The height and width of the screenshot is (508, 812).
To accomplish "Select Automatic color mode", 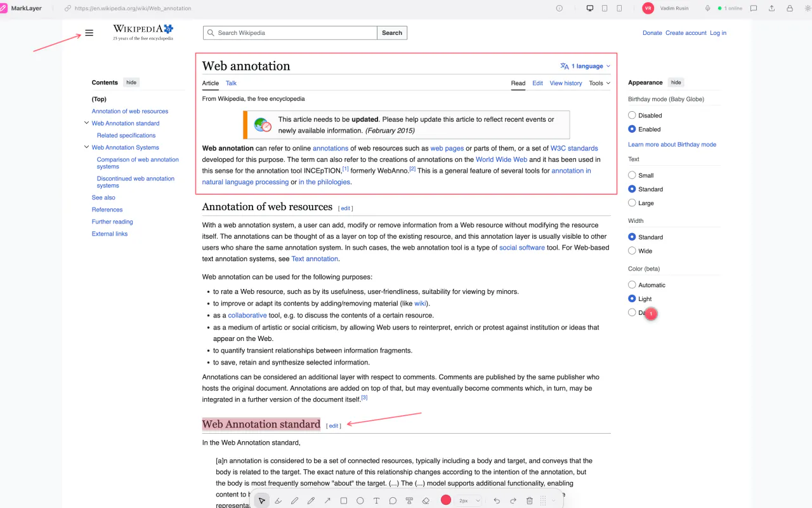I will (632, 285).
